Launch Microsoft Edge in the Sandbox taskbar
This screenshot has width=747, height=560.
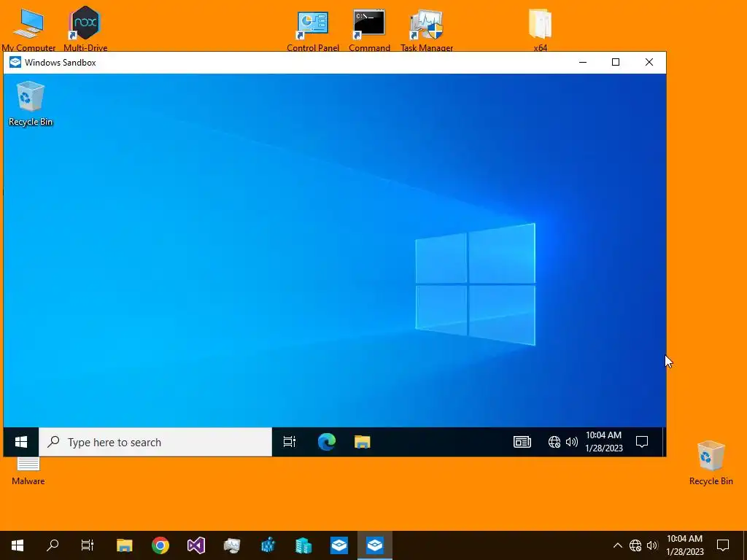click(x=327, y=443)
